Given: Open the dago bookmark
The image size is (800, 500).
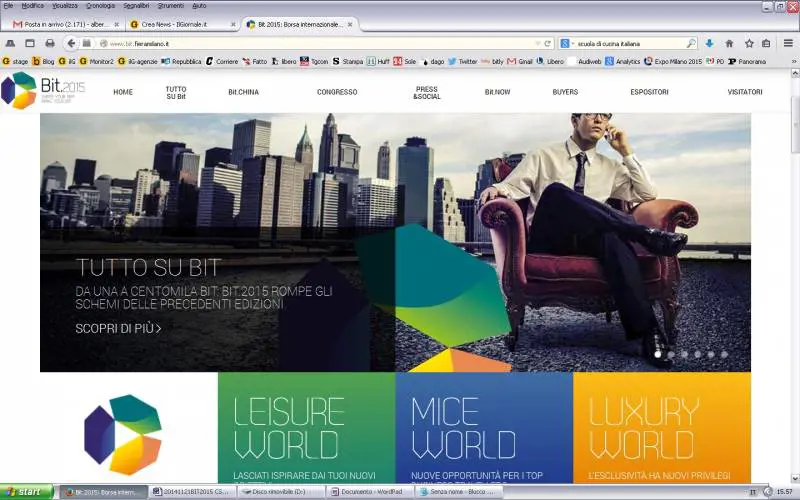Looking at the screenshot, I should click(434, 61).
